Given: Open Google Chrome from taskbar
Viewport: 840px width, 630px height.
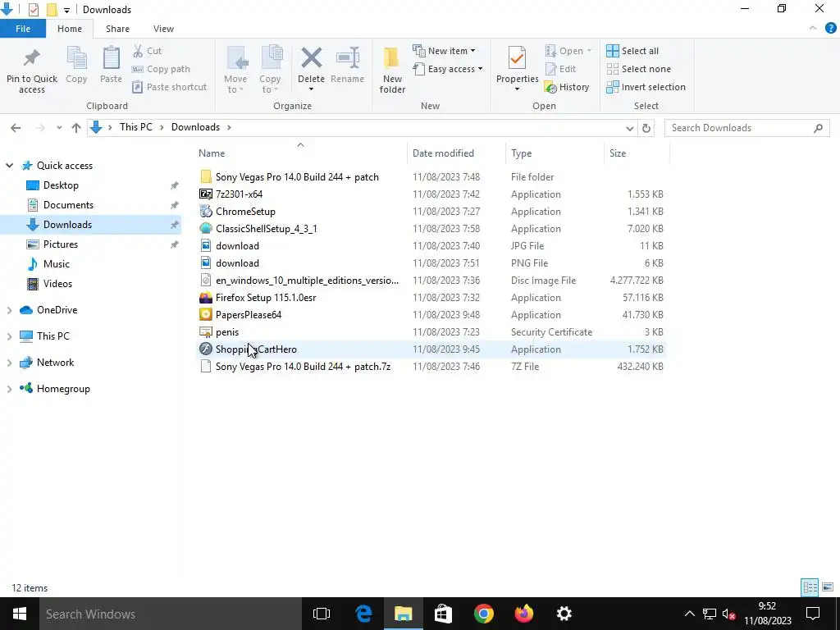Looking at the screenshot, I should click(x=483, y=614).
